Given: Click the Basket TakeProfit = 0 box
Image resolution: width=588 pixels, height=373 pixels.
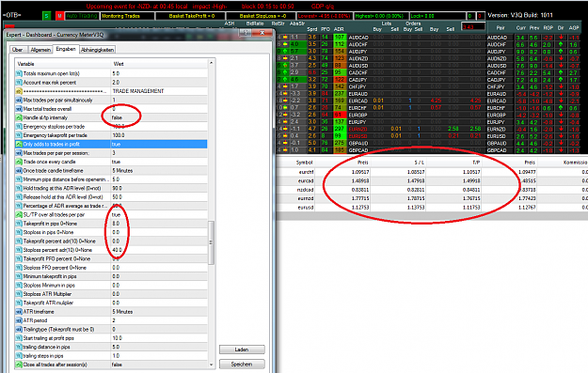Looking at the screenshot, I should click(x=190, y=16).
